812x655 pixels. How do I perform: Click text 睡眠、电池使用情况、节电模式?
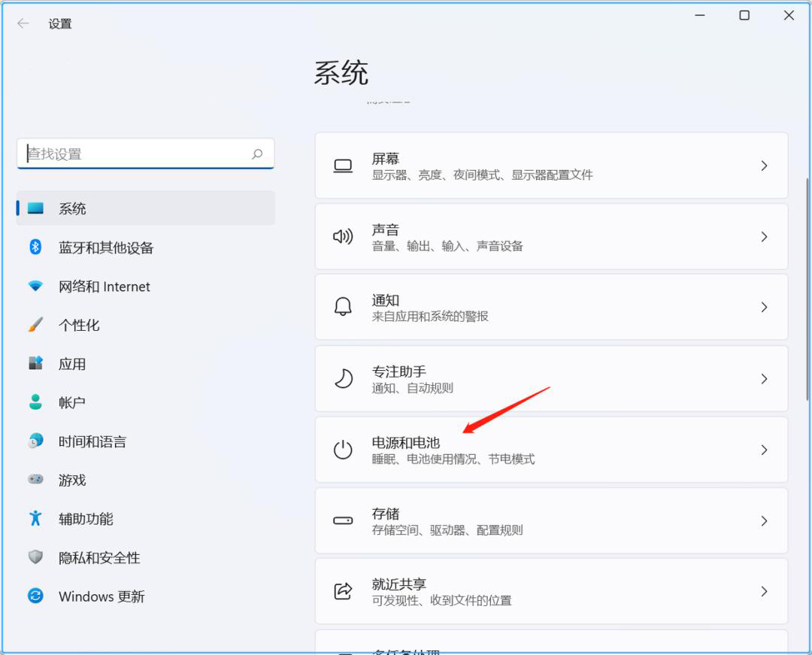pyautogui.click(x=453, y=459)
